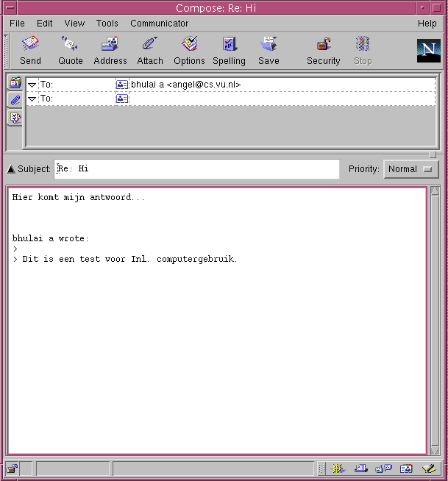Image resolution: width=448 pixels, height=481 pixels.
Task: Click the message body vertical scrollbar
Action: (x=435, y=321)
